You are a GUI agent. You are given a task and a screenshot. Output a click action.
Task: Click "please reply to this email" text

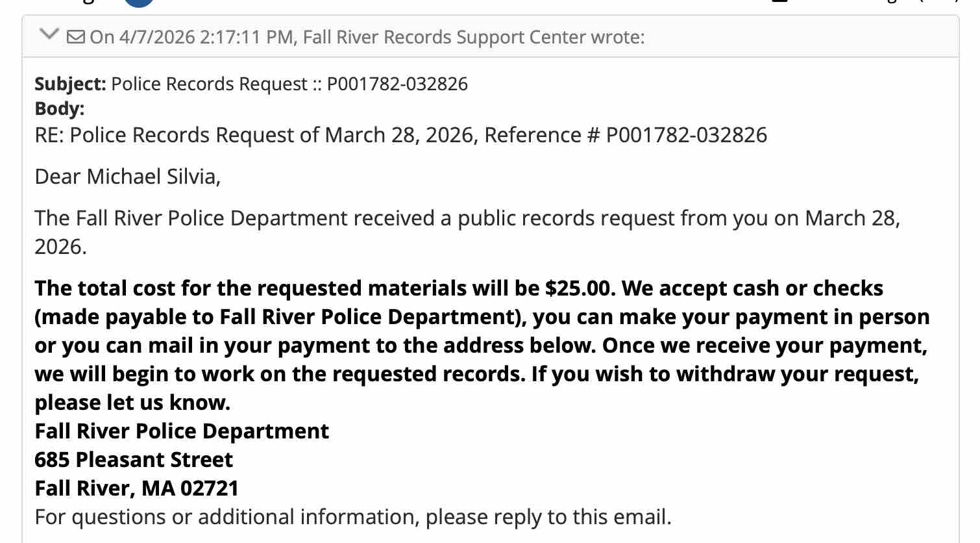(548, 517)
